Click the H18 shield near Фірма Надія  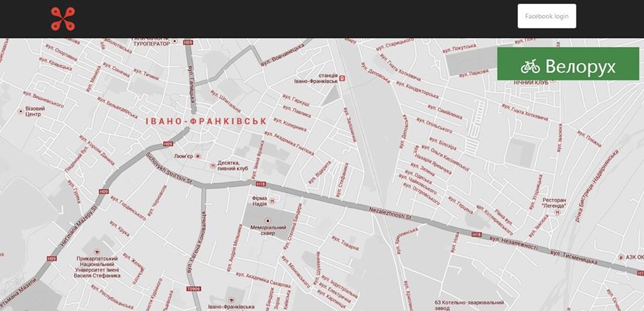point(261,184)
